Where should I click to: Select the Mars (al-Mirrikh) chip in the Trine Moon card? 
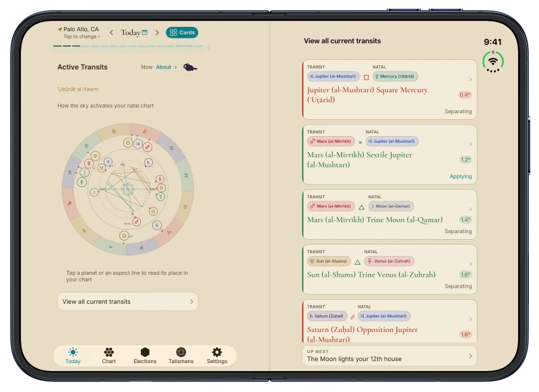click(x=331, y=206)
